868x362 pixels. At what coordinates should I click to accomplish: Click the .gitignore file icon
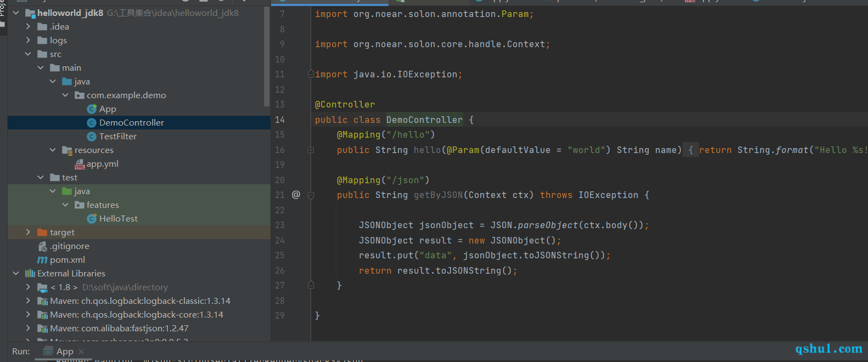click(x=42, y=246)
